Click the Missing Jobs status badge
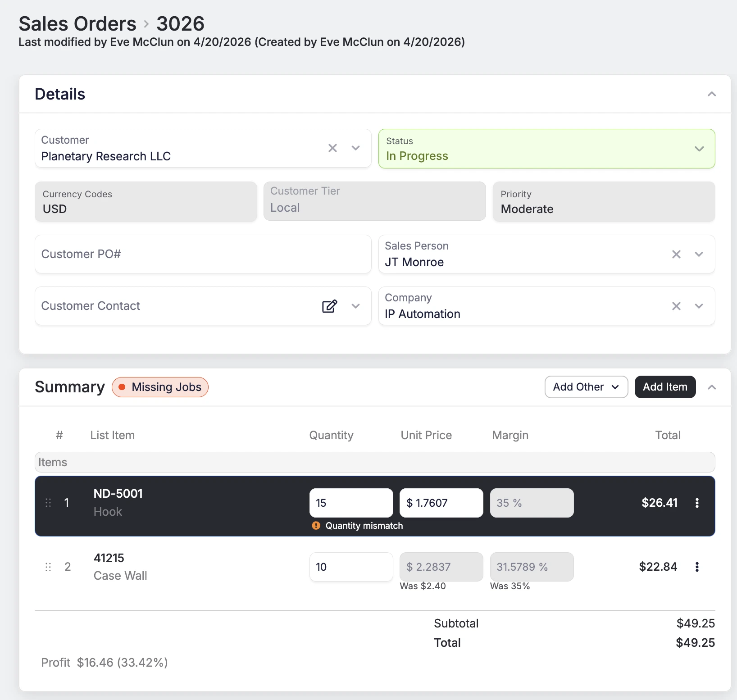The height and width of the screenshot is (700, 737). point(160,387)
